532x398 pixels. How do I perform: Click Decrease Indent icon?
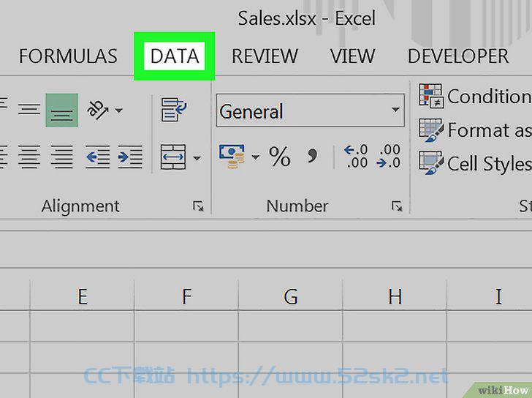(x=98, y=157)
